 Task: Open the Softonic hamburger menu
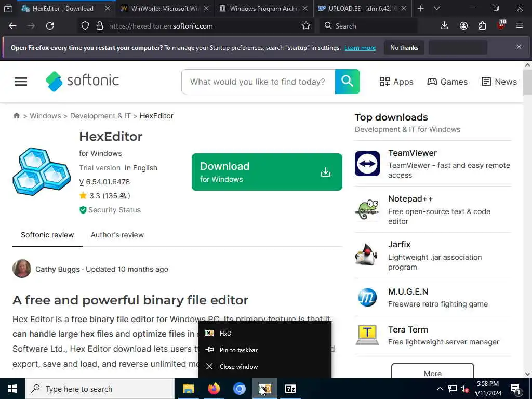[x=21, y=82]
